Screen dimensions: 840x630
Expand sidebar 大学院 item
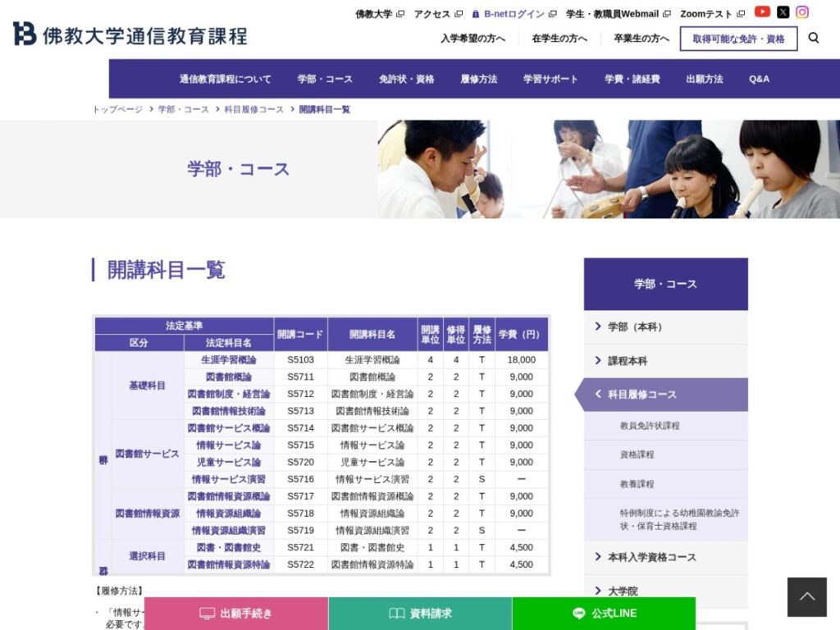point(665,591)
